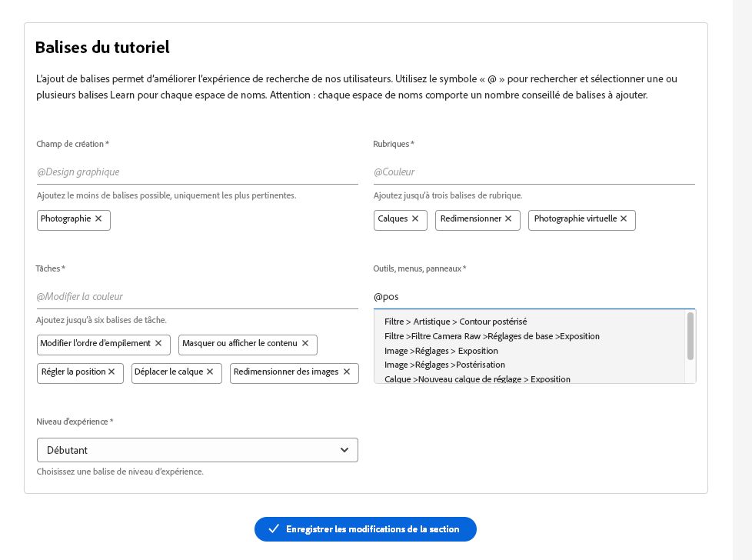Remove the Photographie tag
This screenshot has width=752, height=560.
coord(98,219)
